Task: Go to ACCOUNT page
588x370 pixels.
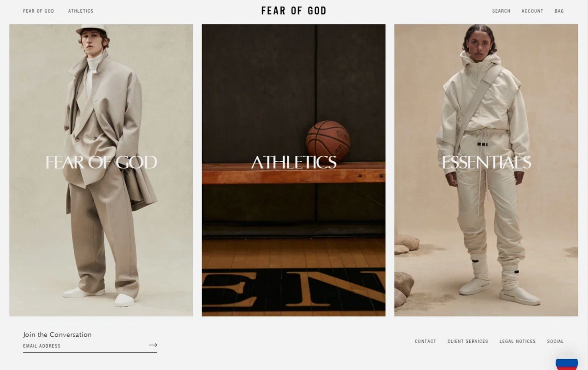Action: click(x=532, y=11)
